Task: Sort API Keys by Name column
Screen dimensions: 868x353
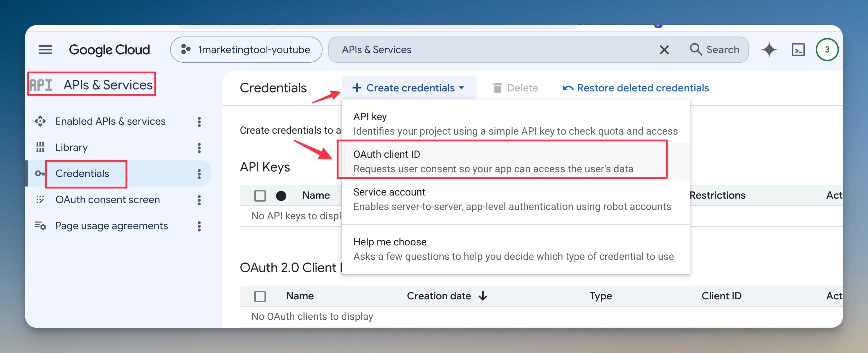Action: (x=316, y=195)
